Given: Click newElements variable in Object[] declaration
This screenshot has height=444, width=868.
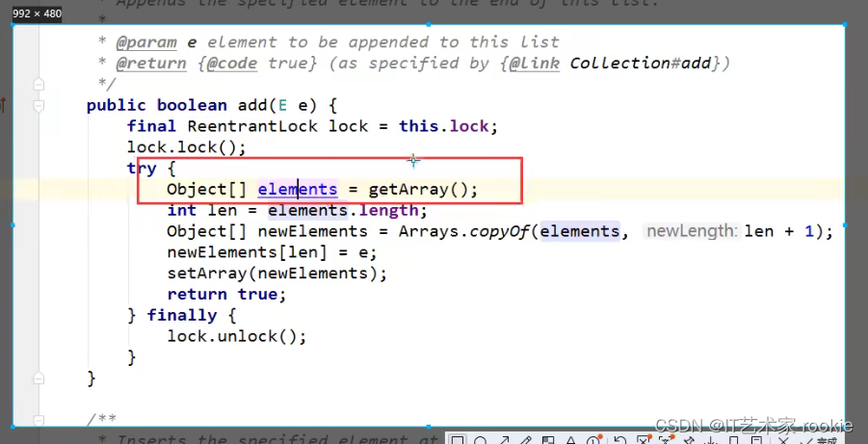Looking at the screenshot, I should tap(313, 231).
